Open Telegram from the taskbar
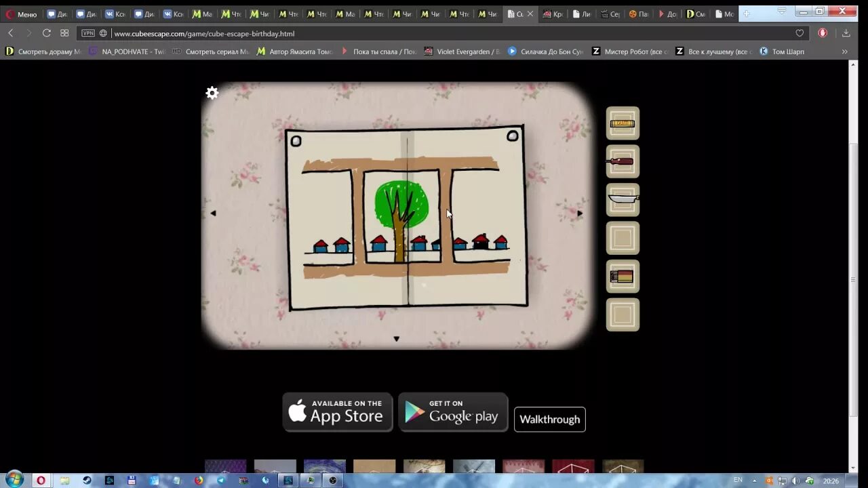This screenshot has width=868, height=488. point(221,481)
